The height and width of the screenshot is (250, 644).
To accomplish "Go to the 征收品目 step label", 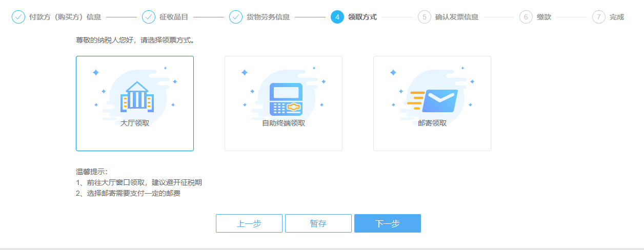I will pyautogui.click(x=174, y=17).
